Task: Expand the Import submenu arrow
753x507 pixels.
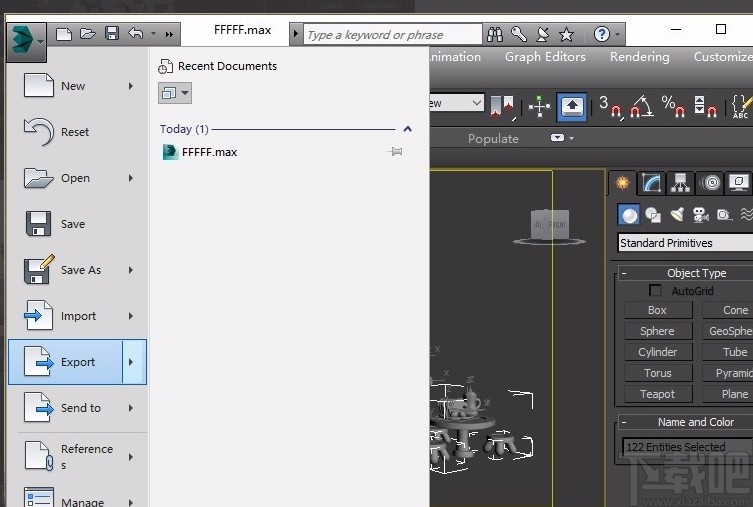Action: [131, 316]
